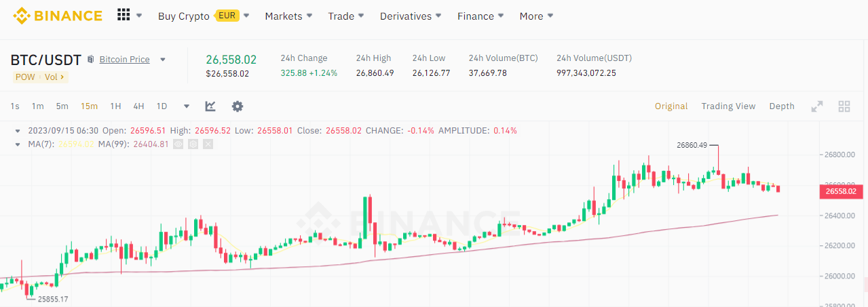
Task: Open the apps grid menu icon
Action: (x=124, y=15)
